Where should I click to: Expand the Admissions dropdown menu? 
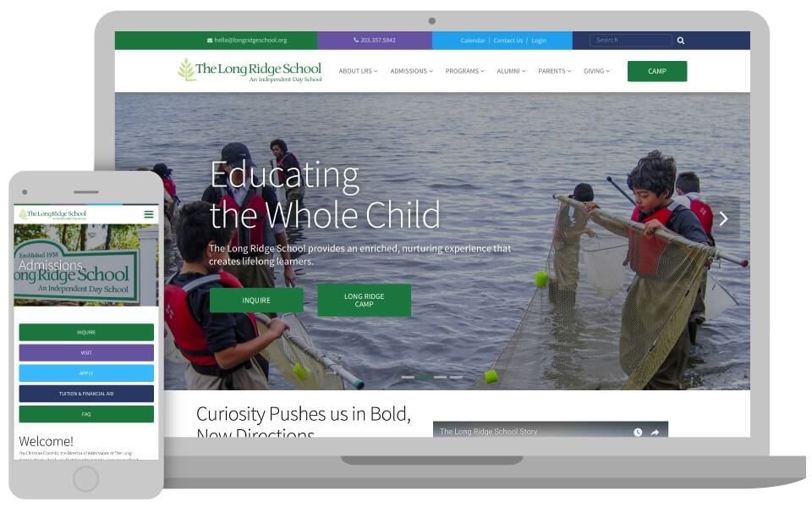412,71
